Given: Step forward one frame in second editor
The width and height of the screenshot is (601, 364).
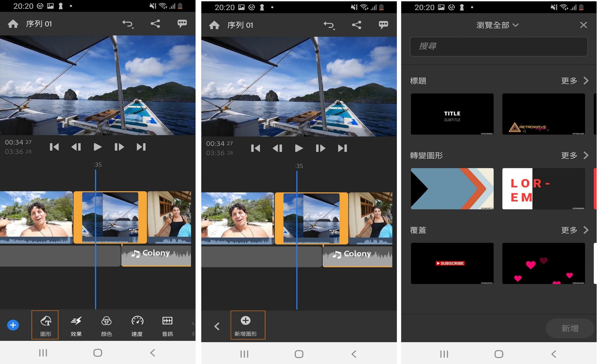Looking at the screenshot, I should (321, 148).
